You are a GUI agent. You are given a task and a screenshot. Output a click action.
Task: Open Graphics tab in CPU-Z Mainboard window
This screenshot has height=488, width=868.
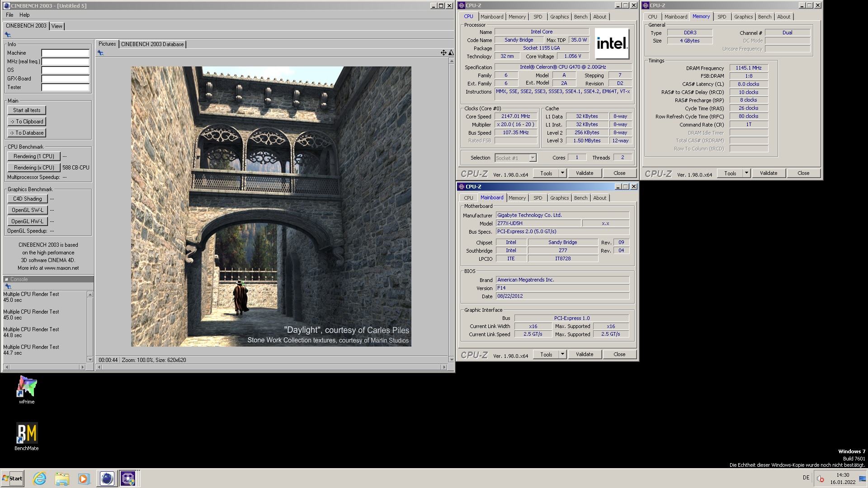pos(559,198)
